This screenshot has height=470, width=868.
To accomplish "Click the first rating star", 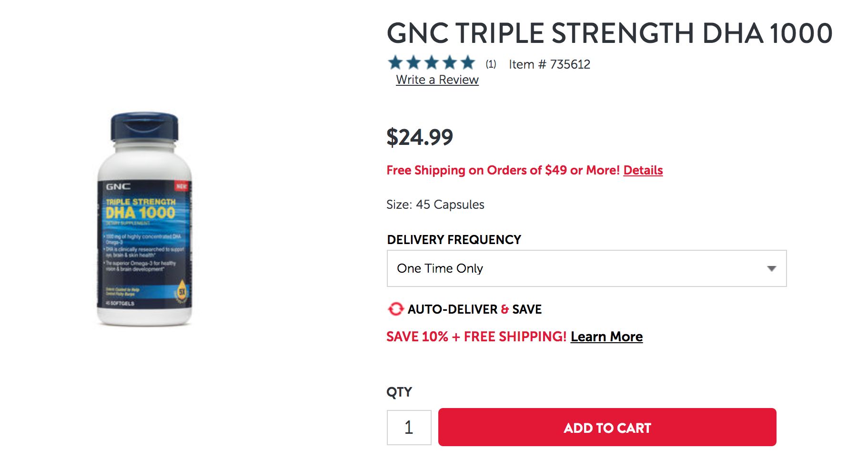I will click(395, 62).
